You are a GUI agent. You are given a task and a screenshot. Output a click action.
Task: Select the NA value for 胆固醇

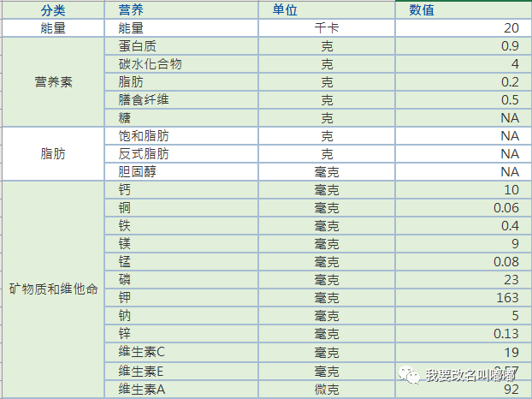pos(464,172)
